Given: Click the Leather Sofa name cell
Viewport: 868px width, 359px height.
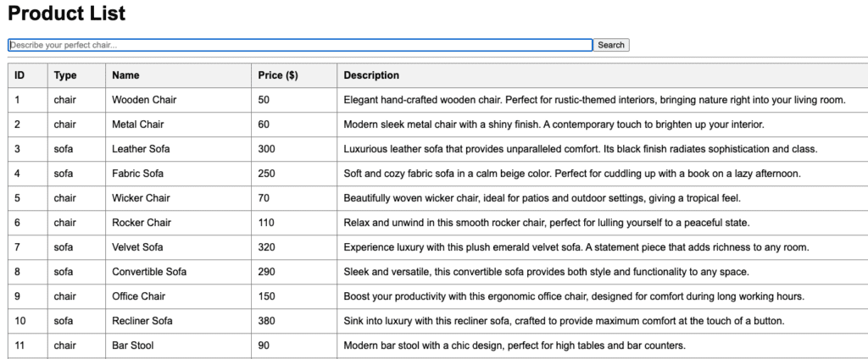Looking at the screenshot, I should pos(141,149).
